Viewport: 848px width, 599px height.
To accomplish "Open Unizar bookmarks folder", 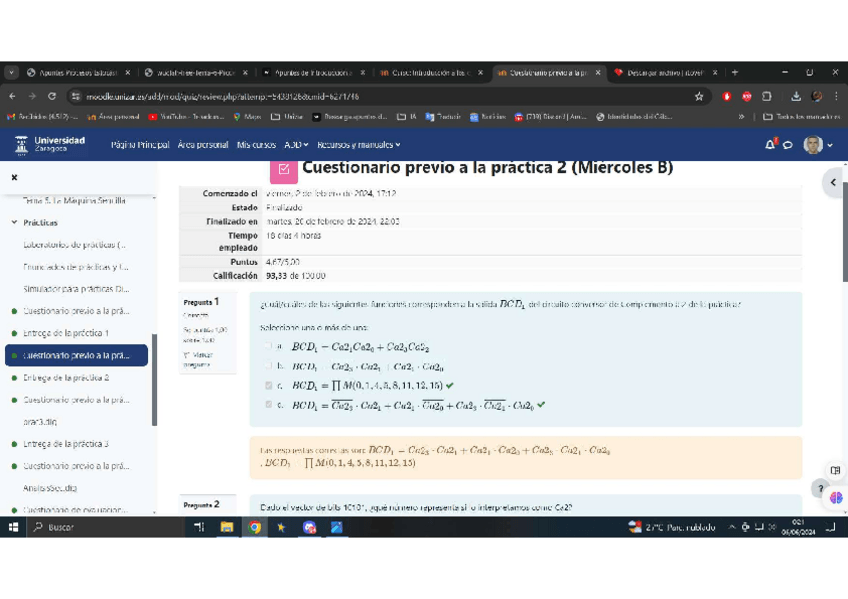I will click(287, 116).
